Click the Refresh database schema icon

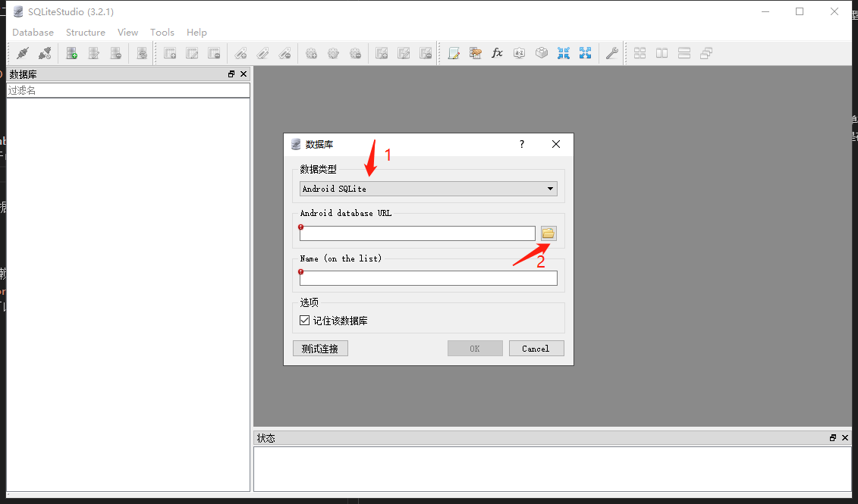pyautogui.click(x=142, y=53)
